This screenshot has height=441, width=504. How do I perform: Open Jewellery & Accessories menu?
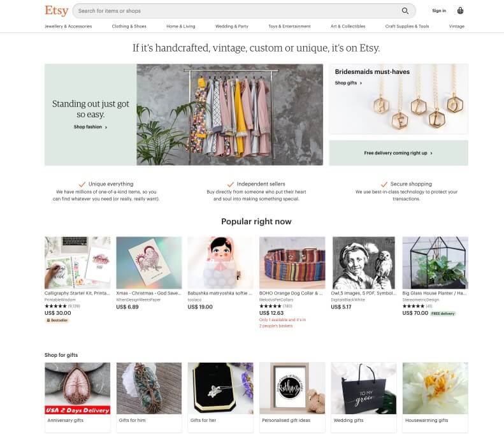click(68, 26)
